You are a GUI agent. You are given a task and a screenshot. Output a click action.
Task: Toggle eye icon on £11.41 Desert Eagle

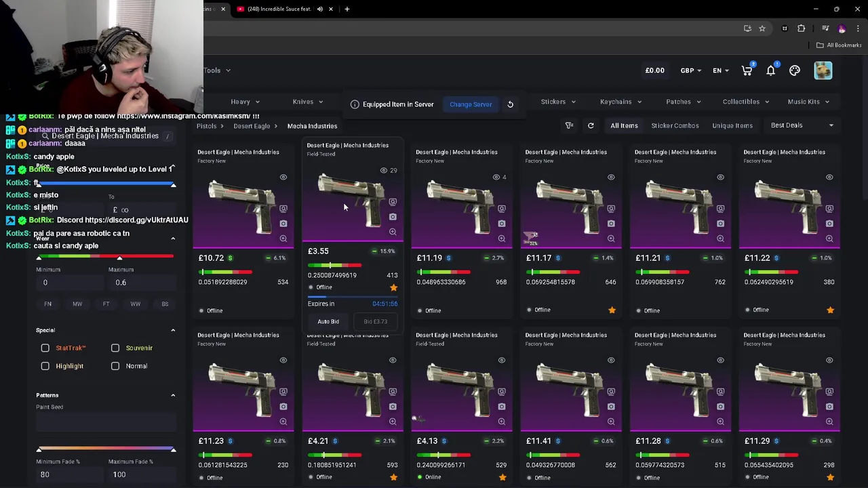pos(611,361)
